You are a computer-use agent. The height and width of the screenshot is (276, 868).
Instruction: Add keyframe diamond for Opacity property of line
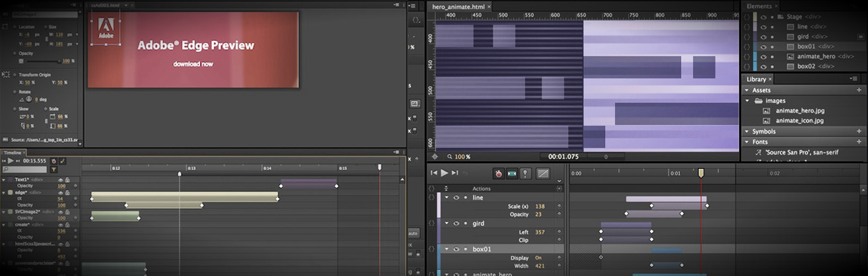(x=559, y=215)
